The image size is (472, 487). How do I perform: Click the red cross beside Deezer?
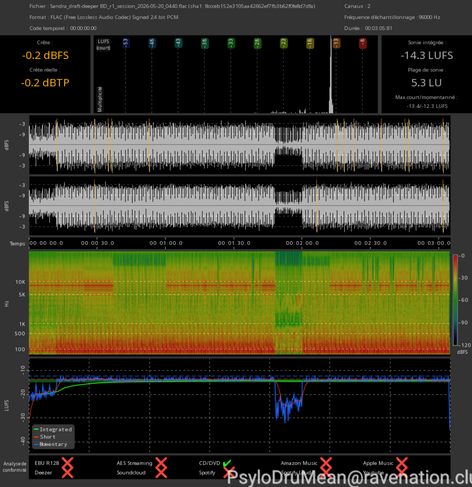click(67, 472)
